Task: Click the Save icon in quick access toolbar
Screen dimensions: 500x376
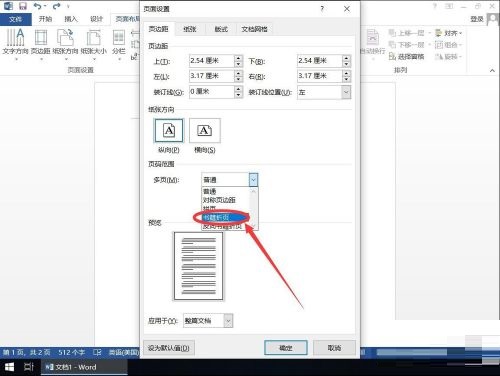Action: point(23,6)
